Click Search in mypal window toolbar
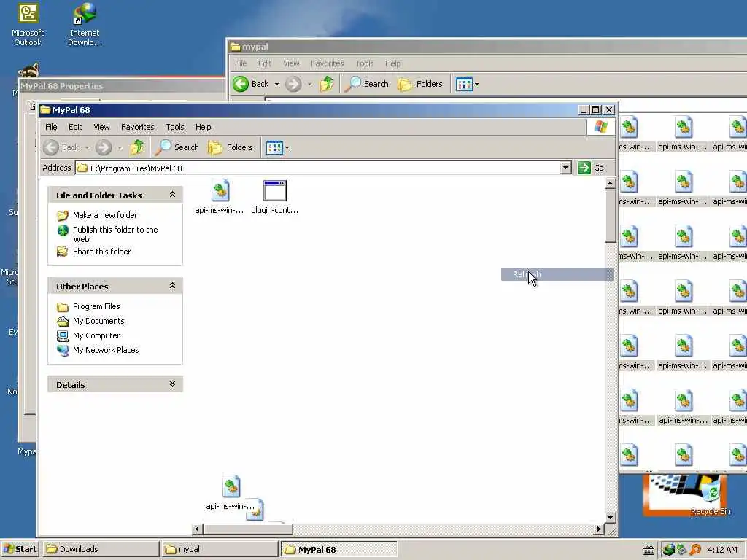Viewport: 747px width, 560px height. (367, 84)
